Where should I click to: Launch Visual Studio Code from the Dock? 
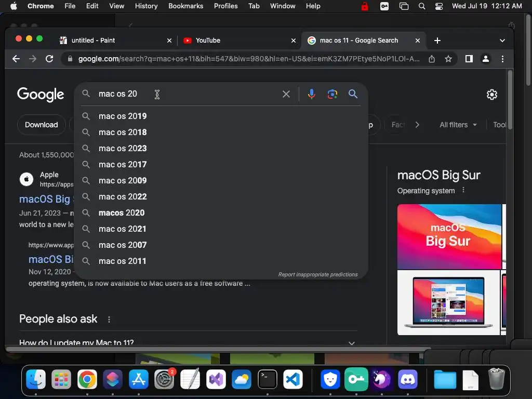(x=293, y=379)
